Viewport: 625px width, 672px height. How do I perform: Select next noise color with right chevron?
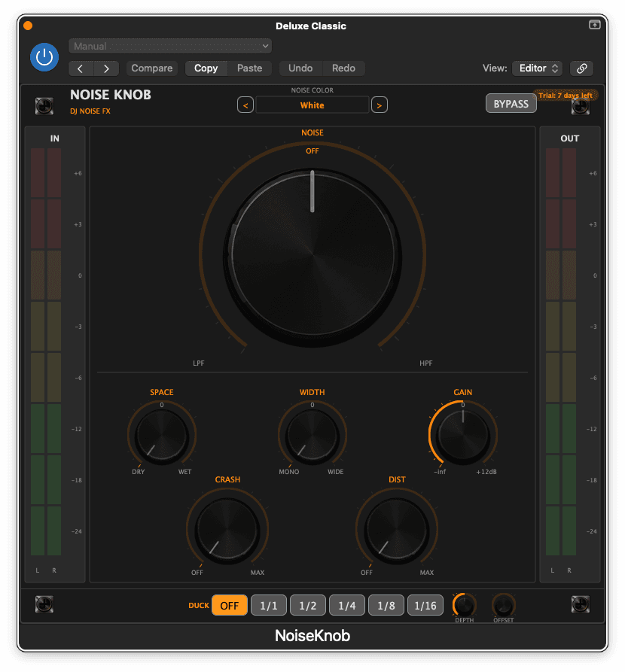click(380, 105)
